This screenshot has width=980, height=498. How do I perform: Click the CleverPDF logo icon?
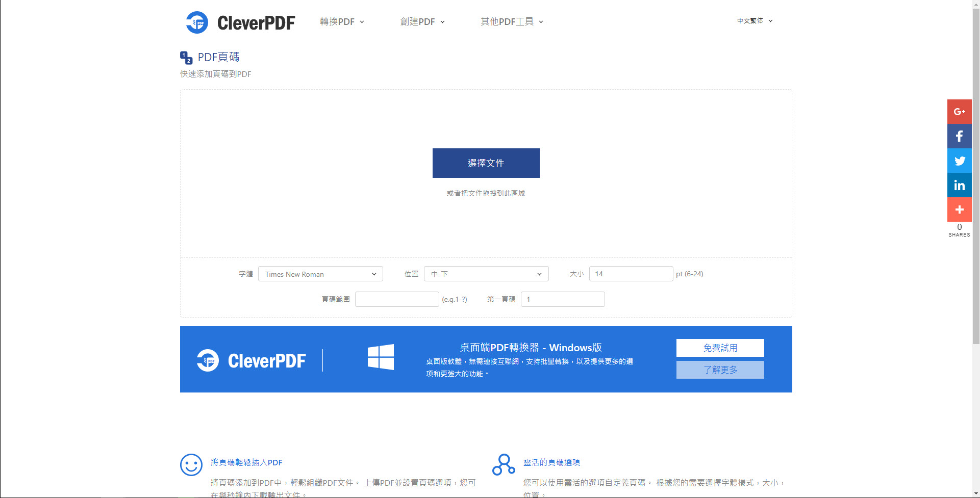point(198,22)
